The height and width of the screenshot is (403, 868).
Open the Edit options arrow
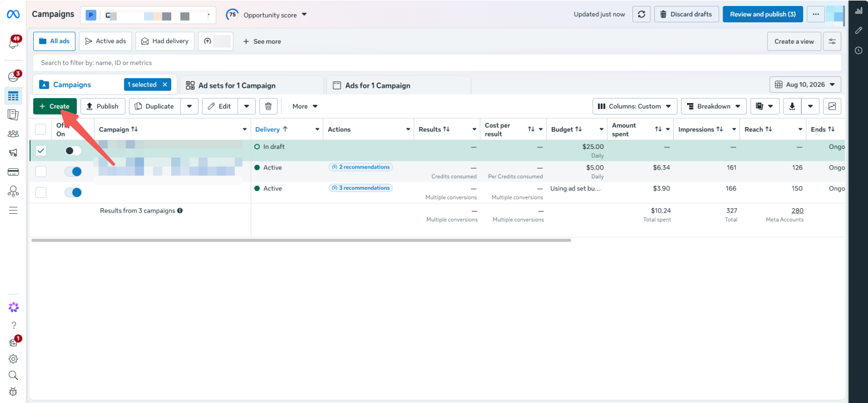pos(246,106)
